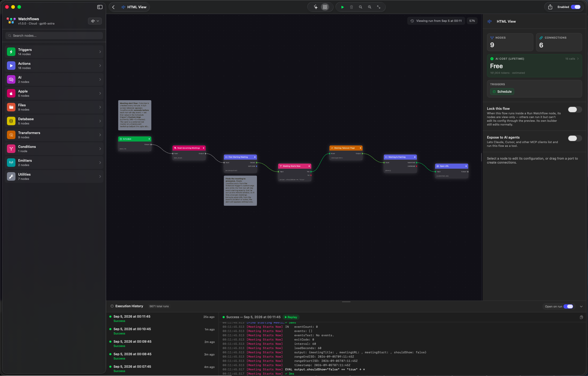Viewport: 588px width, 376px height.
Task: Click the Utilities wrench icon
Action: click(x=11, y=176)
